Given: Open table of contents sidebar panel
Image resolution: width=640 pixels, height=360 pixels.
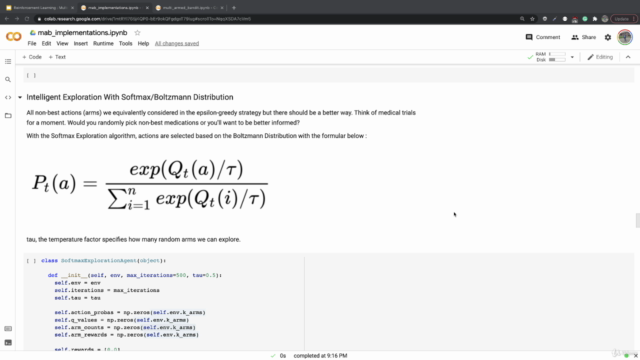Looking at the screenshot, I should (x=8, y=61).
